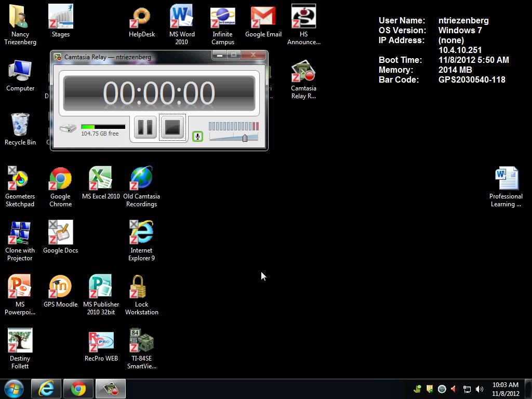Screen dimensions: 532x399
Task: Select the MS Publisher 2010 32bit shortcut
Action: [101, 295]
